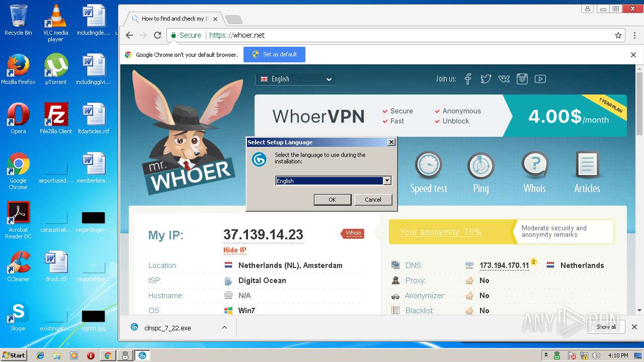Open the Instagram social icon

(x=522, y=79)
